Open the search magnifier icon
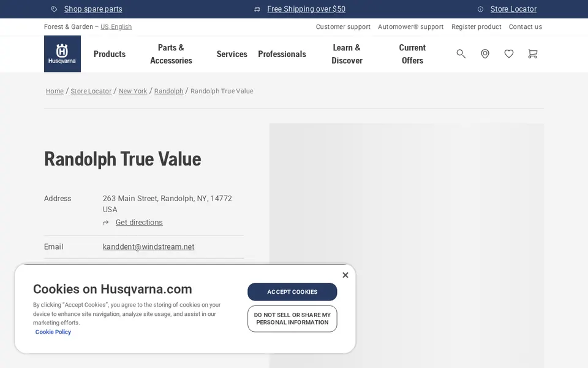588x368 pixels. 461,54
